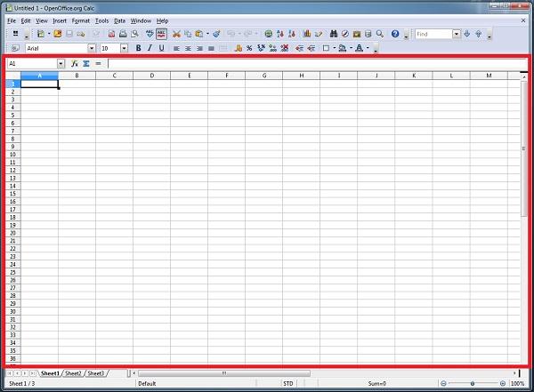Toggle STD selection mode in status bar

(x=288, y=383)
